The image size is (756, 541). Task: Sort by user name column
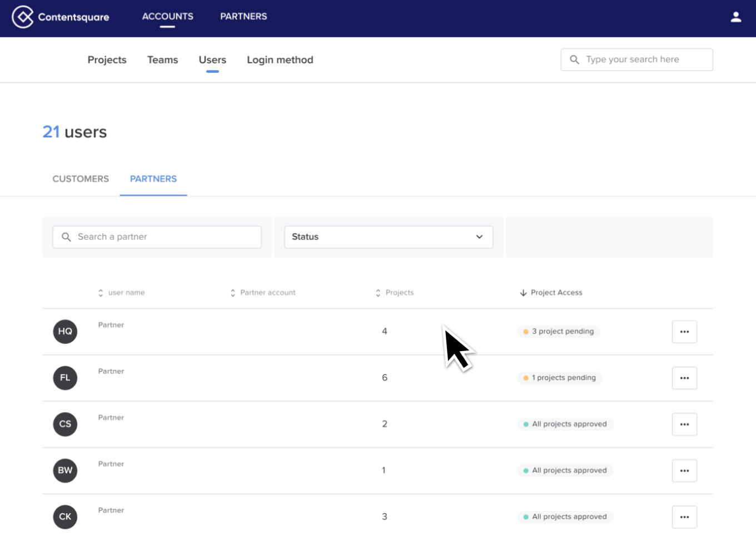[121, 293]
